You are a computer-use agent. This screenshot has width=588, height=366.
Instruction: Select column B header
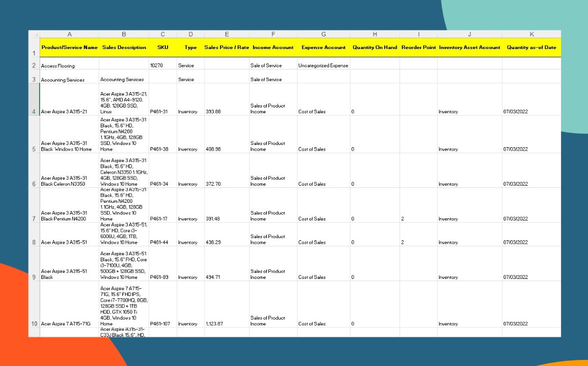click(x=124, y=34)
